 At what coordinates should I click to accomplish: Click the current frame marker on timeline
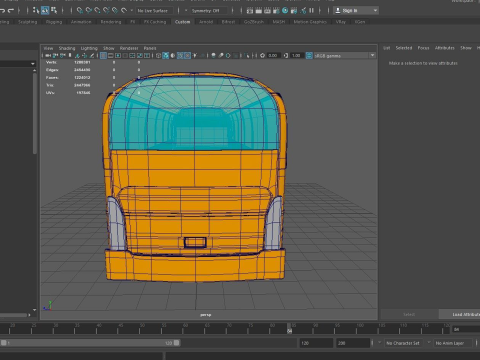(289, 329)
